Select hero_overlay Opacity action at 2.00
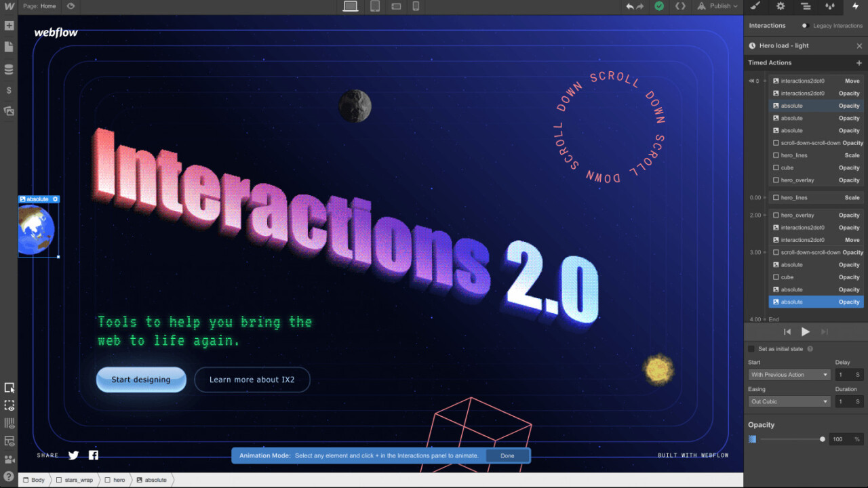 pos(817,216)
